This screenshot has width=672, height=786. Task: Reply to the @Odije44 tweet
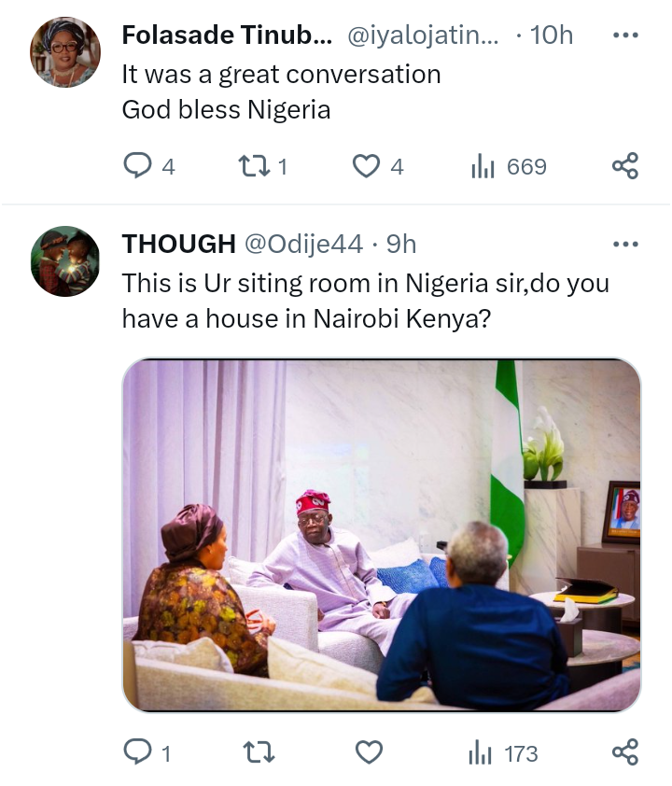[x=138, y=752]
